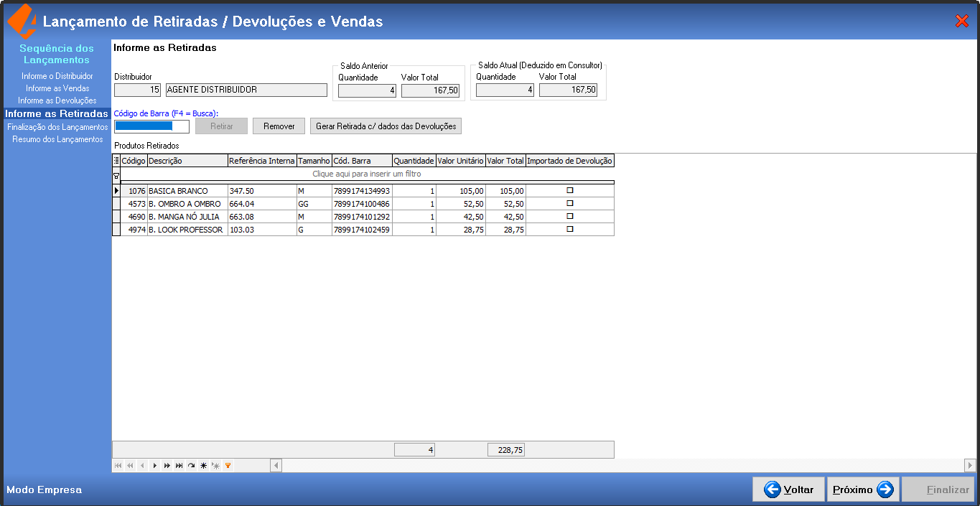Image resolution: width=980 pixels, height=506 pixels.
Task: Click the curved-arrow go-to-bookmark navigator icon
Action: click(x=191, y=466)
